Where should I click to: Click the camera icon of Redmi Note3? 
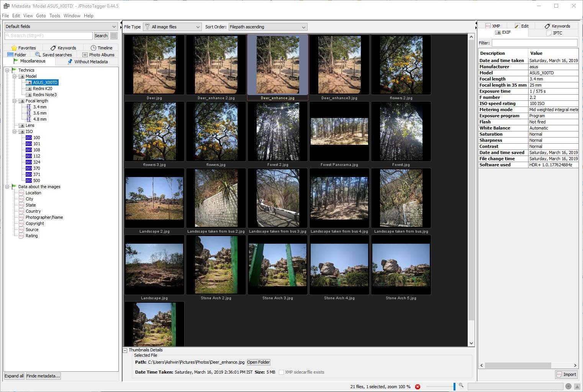pos(29,95)
